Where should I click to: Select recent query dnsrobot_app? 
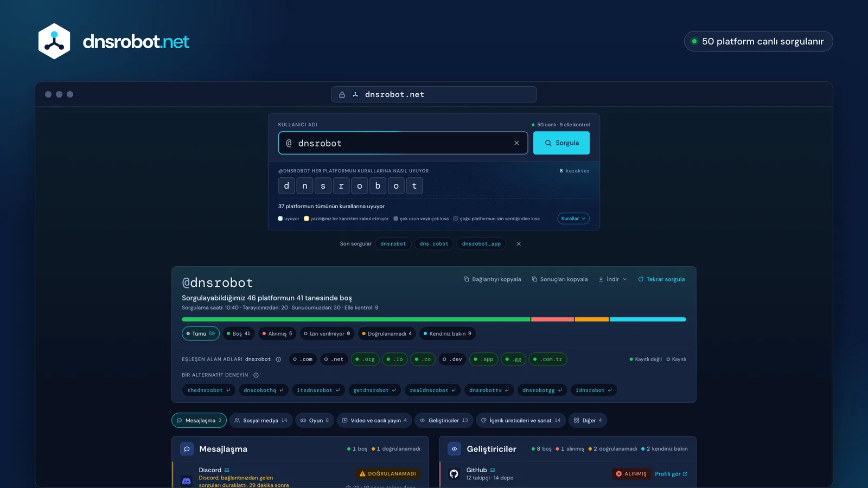481,244
